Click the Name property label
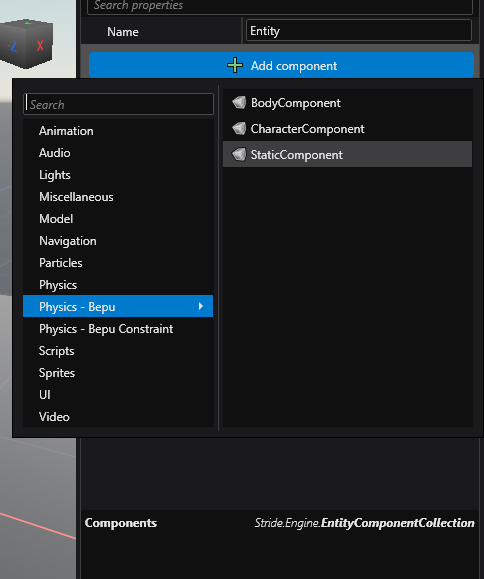Viewport: 484px width, 579px height. (x=123, y=32)
